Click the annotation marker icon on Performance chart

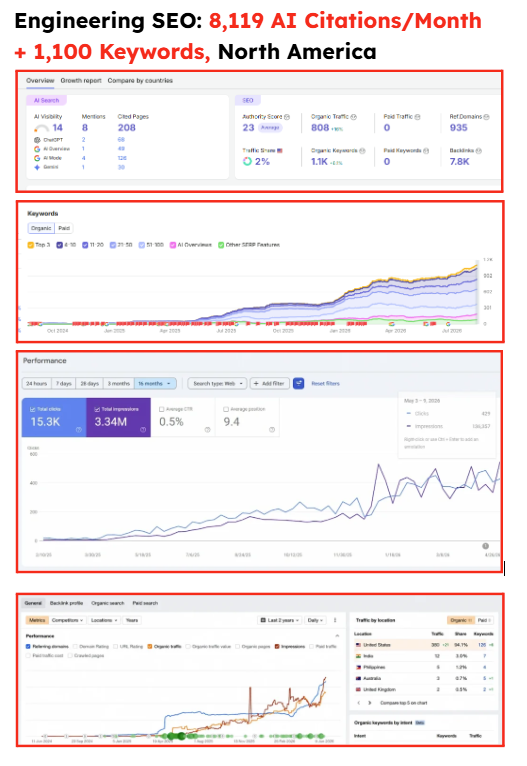click(x=485, y=546)
